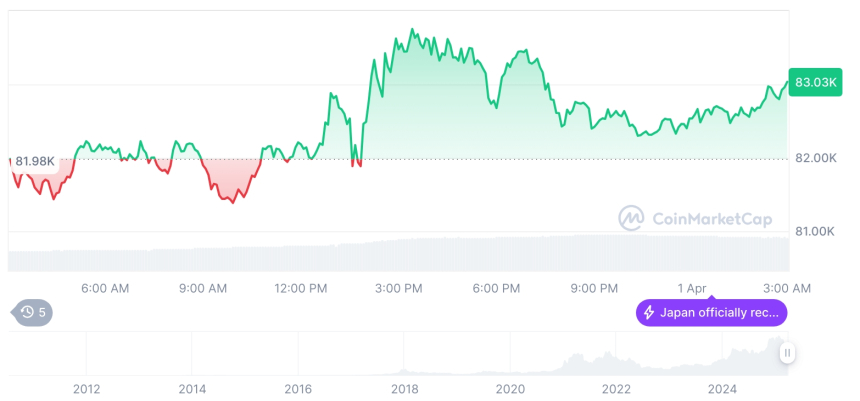Image resolution: width=860 pixels, height=401 pixels.
Task: Click the CoinMarketCap watermark text
Action: click(705, 217)
